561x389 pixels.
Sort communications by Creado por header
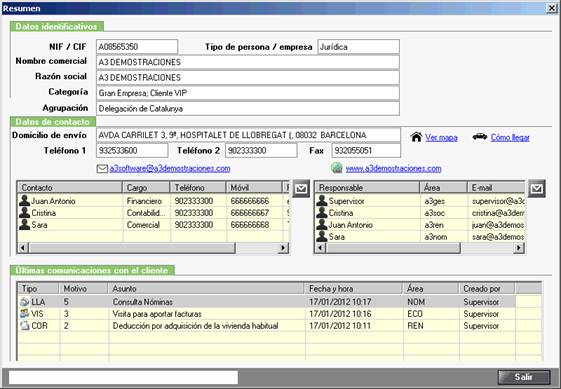(x=487, y=288)
